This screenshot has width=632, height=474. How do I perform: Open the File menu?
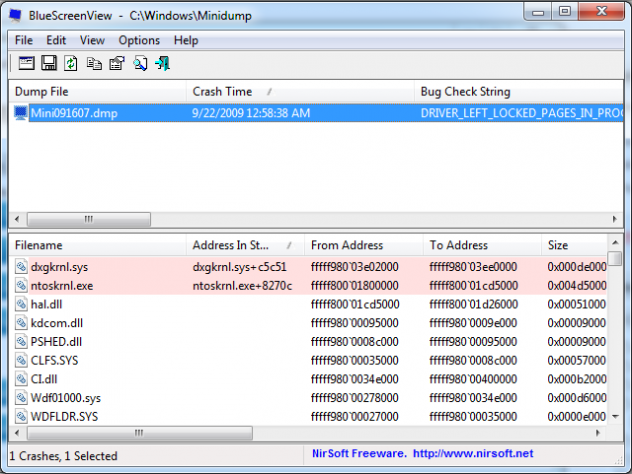(x=24, y=40)
